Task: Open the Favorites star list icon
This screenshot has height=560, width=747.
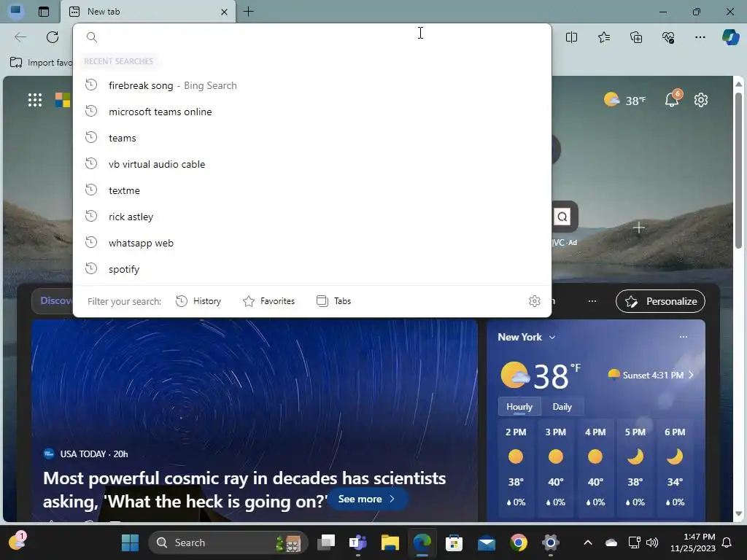Action: pos(603,37)
